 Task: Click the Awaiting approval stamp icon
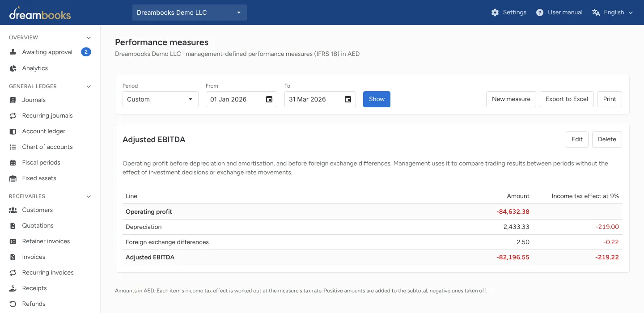[13, 52]
